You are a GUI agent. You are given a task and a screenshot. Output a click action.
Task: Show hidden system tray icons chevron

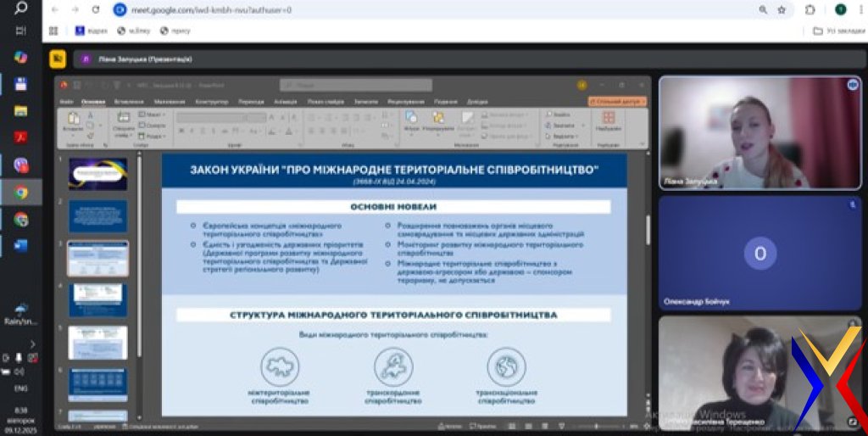click(33, 344)
